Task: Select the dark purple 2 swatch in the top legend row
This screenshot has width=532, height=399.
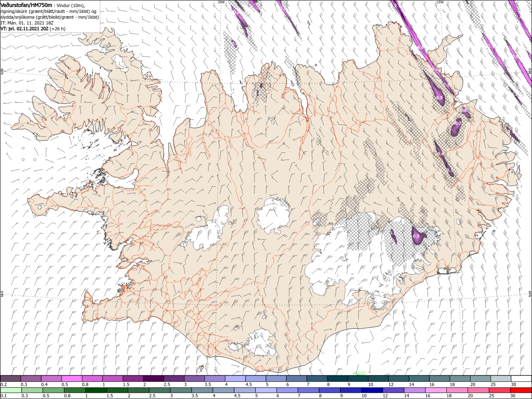Action: click(x=153, y=379)
